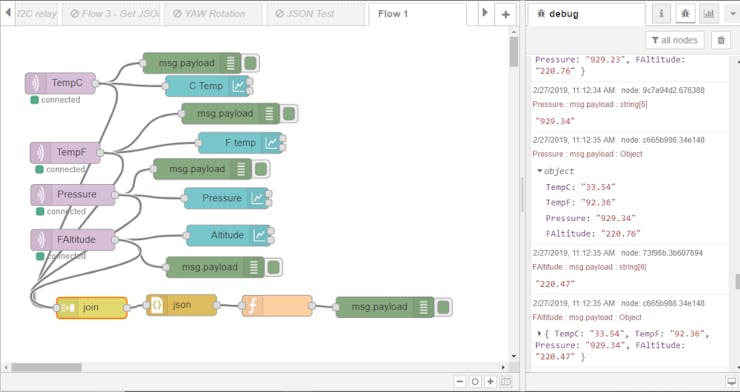Click Pressure: "929.34" in expanded object
740x392 pixels.
click(591, 218)
